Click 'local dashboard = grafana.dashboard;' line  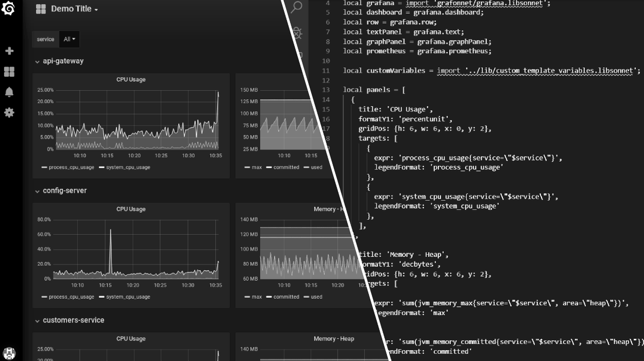pos(413,12)
